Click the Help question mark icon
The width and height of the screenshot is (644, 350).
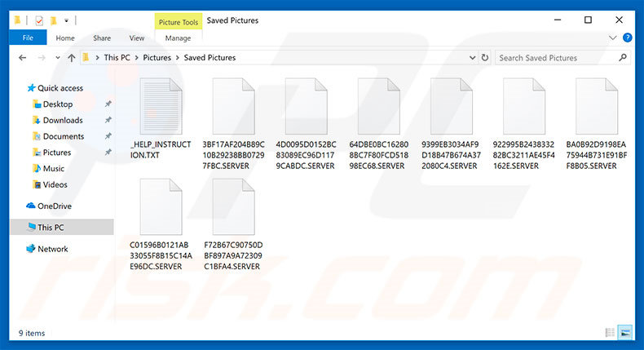(627, 38)
